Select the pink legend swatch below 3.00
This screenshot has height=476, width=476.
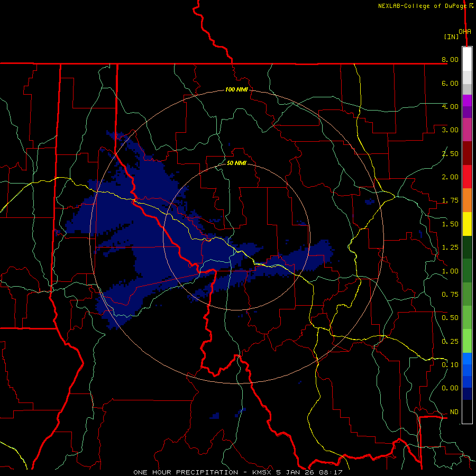[x=467, y=130]
